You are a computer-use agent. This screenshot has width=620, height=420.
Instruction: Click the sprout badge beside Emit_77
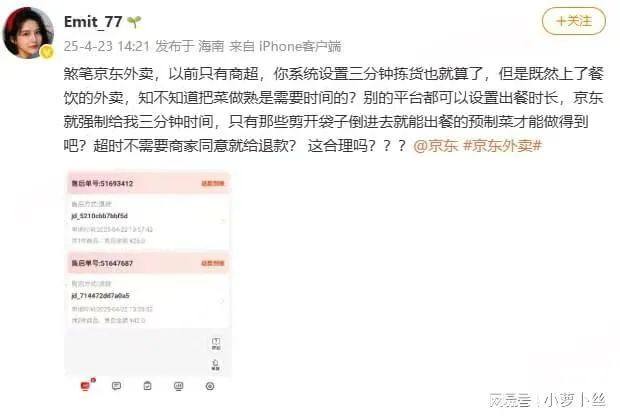pyautogui.click(x=134, y=22)
